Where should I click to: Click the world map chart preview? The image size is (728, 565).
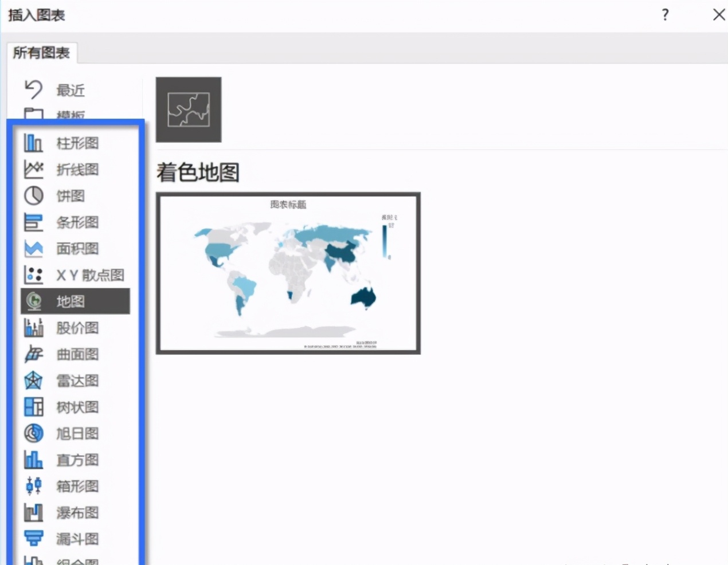point(288,273)
